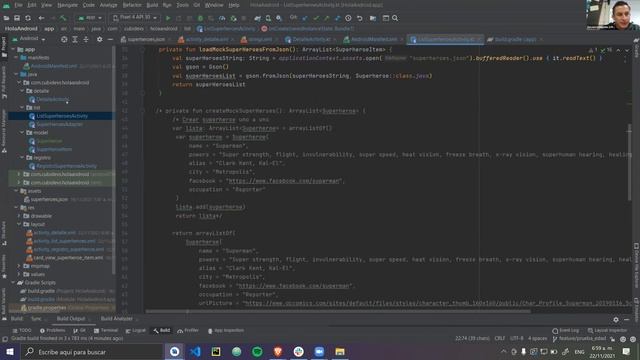640x360 pixels.
Task: Switch to the AndroidManifest.xml editor tab
Action: (x=372, y=39)
